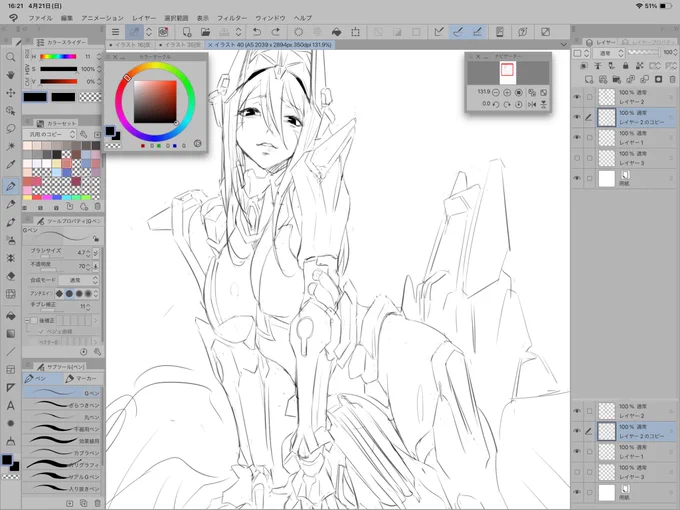Image resolution: width=680 pixels, height=510 pixels.
Task: Create new raster layer icon
Action: [x=588, y=79]
